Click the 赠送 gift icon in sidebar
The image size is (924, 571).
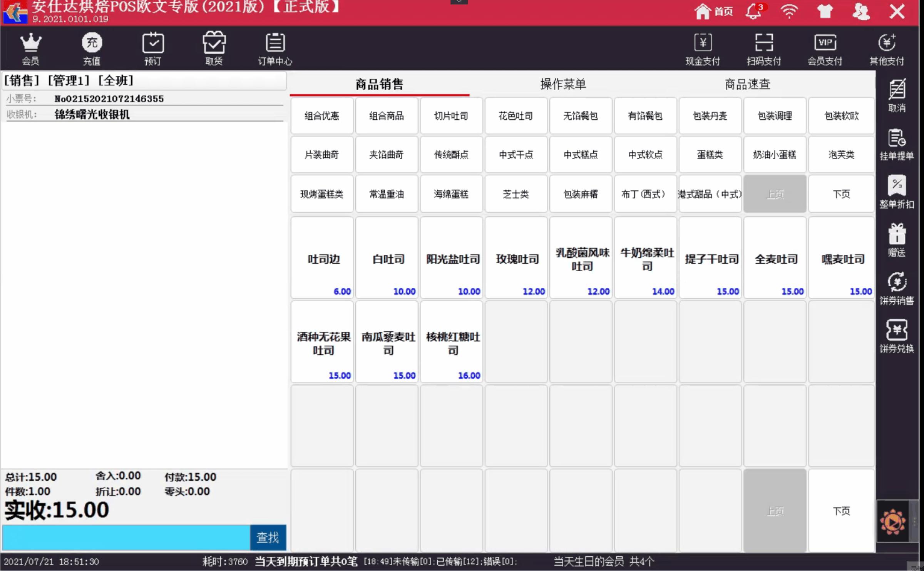pos(897,240)
